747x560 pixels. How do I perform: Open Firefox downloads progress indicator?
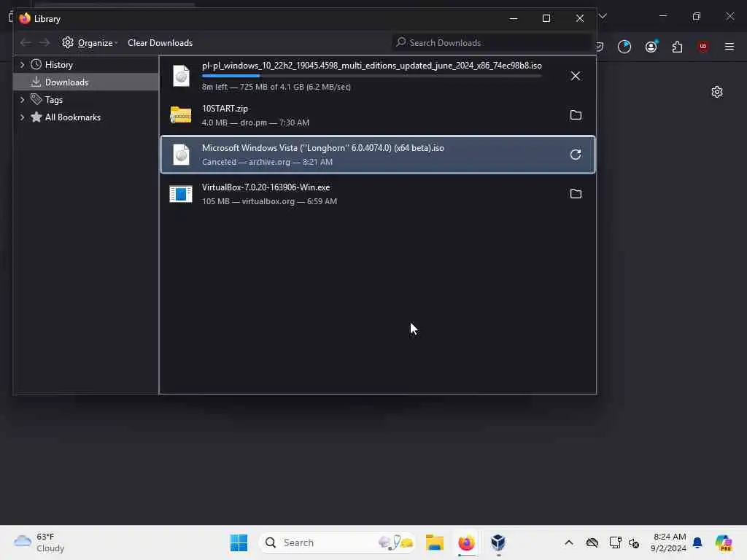(x=624, y=47)
